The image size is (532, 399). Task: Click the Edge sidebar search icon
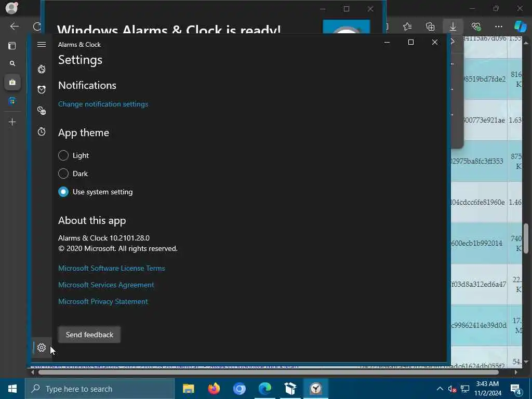[12, 63]
